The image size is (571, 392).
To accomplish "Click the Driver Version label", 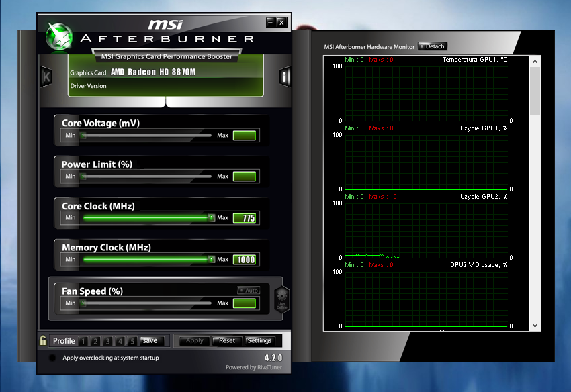I will tap(88, 86).
